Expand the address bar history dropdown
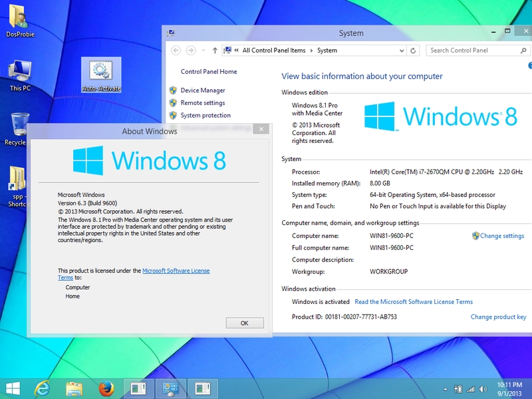Screen dimensions: 532x399 (x=402, y=51)
